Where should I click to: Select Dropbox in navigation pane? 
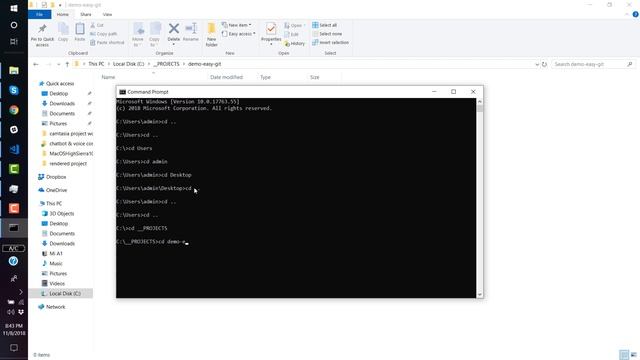[56, 177]
